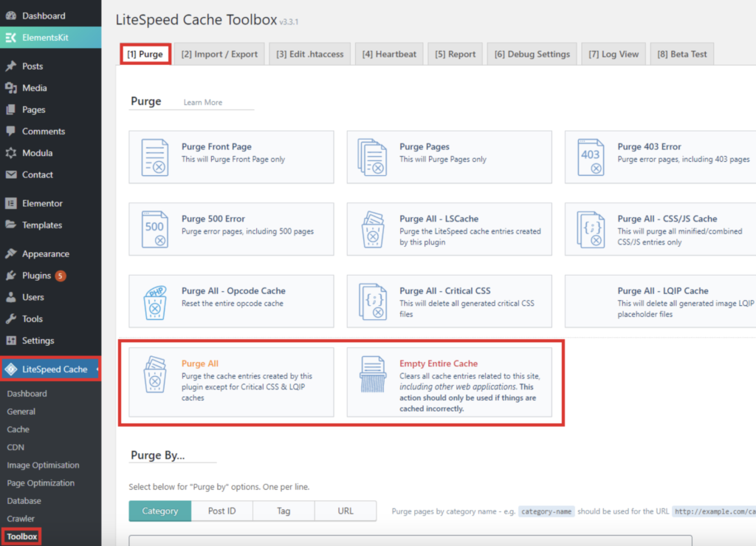Select the Tag purge-by option

pyautogui.click(x=283, y=511)
